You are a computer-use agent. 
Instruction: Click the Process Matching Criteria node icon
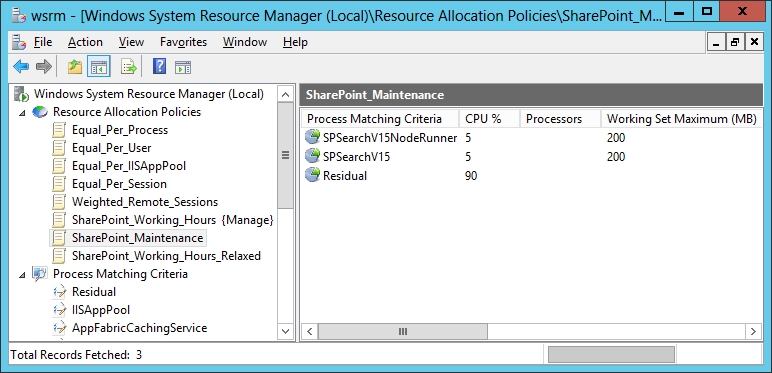click(x=40, y=274)
